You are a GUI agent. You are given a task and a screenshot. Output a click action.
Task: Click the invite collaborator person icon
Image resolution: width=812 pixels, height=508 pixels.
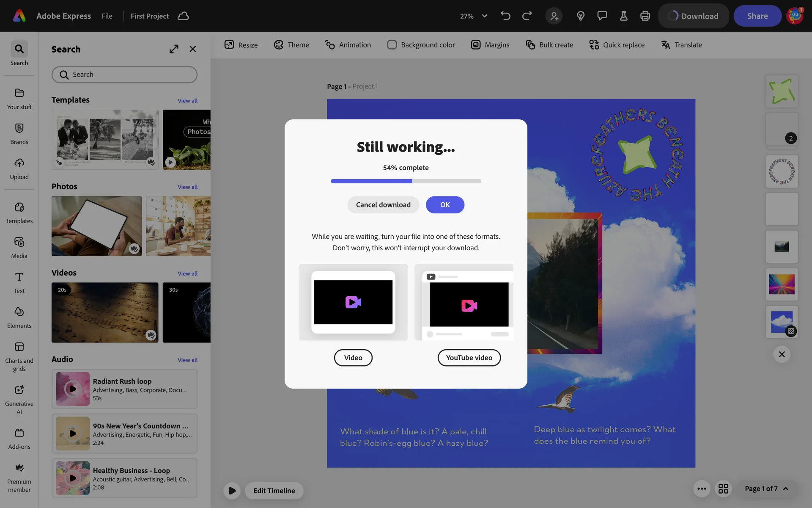pos(554,16)
